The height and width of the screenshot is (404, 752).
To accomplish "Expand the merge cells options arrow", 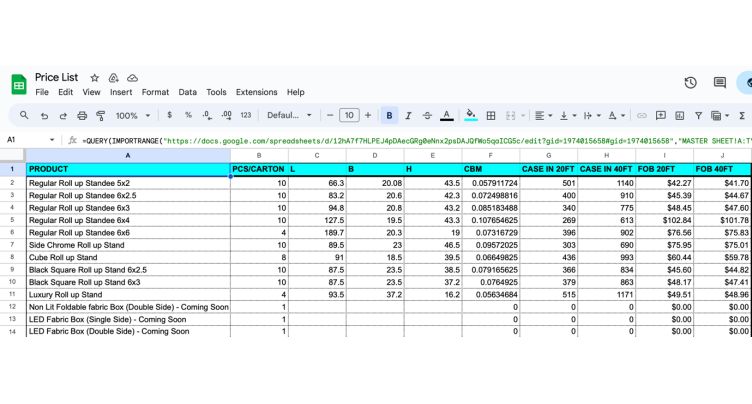I will (523, 116).
